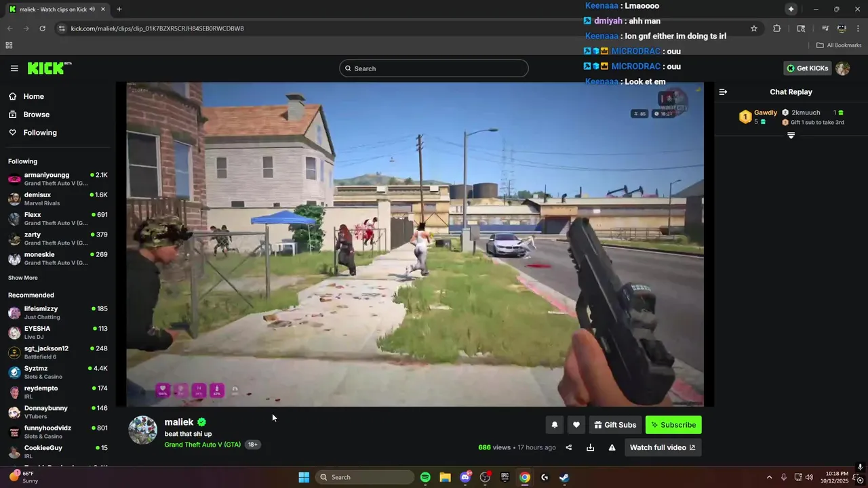Open EYESHA recommended channel
Screen dimensions: 868x488
(x=58, y=332)
